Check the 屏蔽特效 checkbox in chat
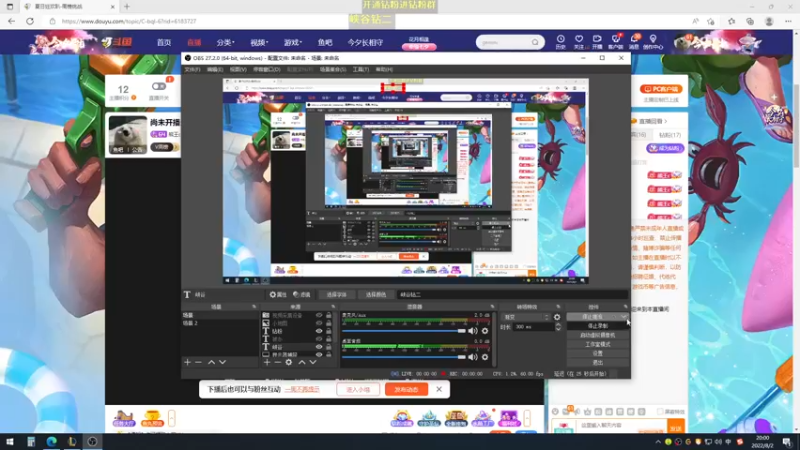This screenshot has width=800, height=450. point(660,411)
